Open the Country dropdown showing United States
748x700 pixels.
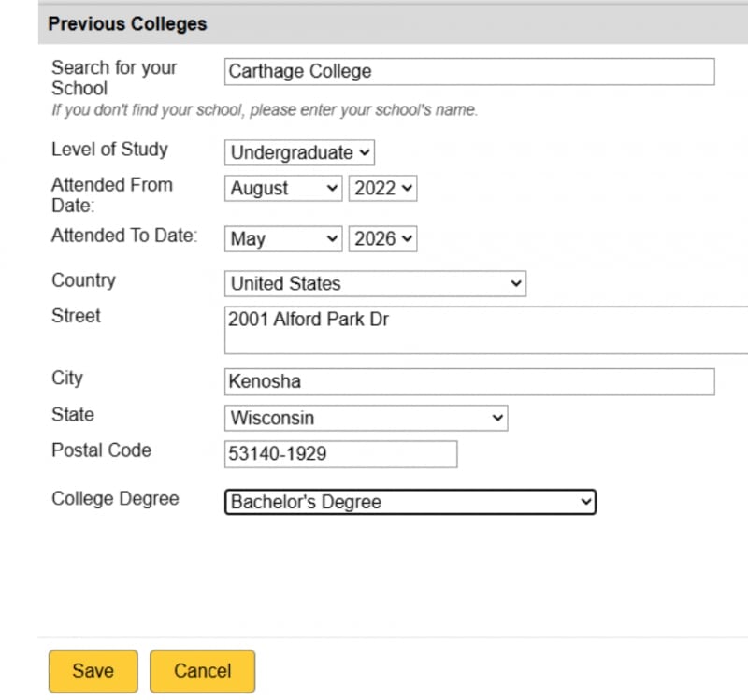click(373, 283)
